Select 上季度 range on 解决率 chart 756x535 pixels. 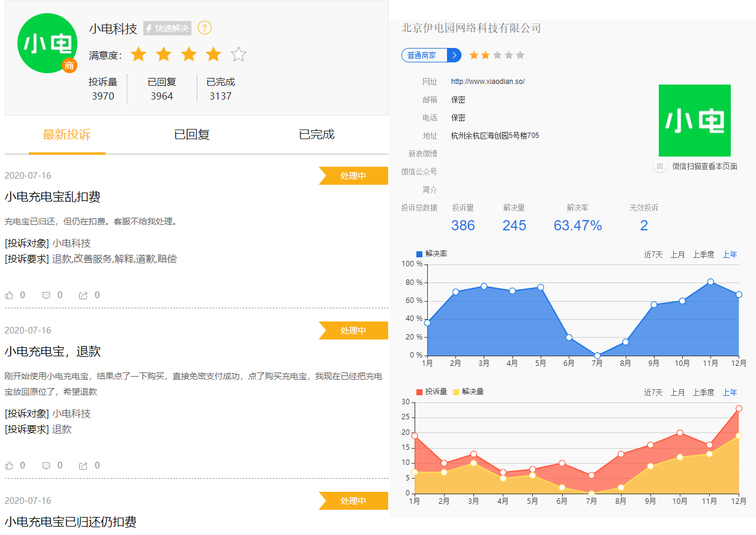tap(704, 255)
